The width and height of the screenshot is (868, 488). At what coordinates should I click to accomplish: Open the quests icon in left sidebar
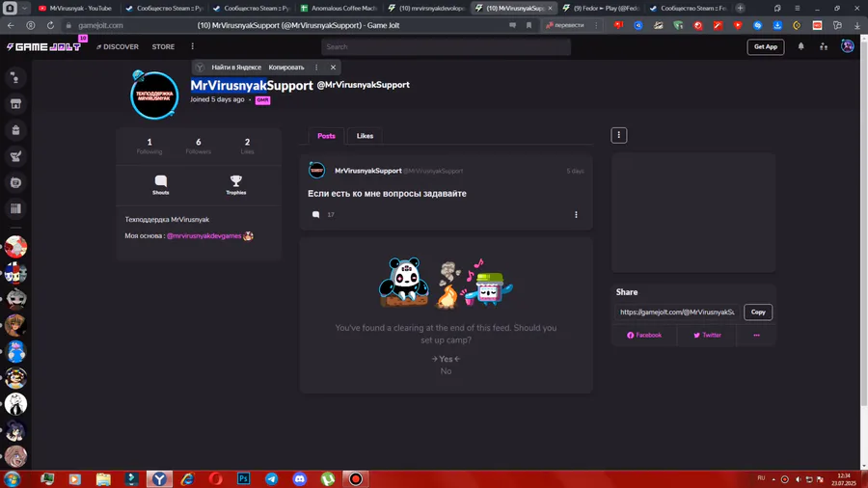pos(15,156)
